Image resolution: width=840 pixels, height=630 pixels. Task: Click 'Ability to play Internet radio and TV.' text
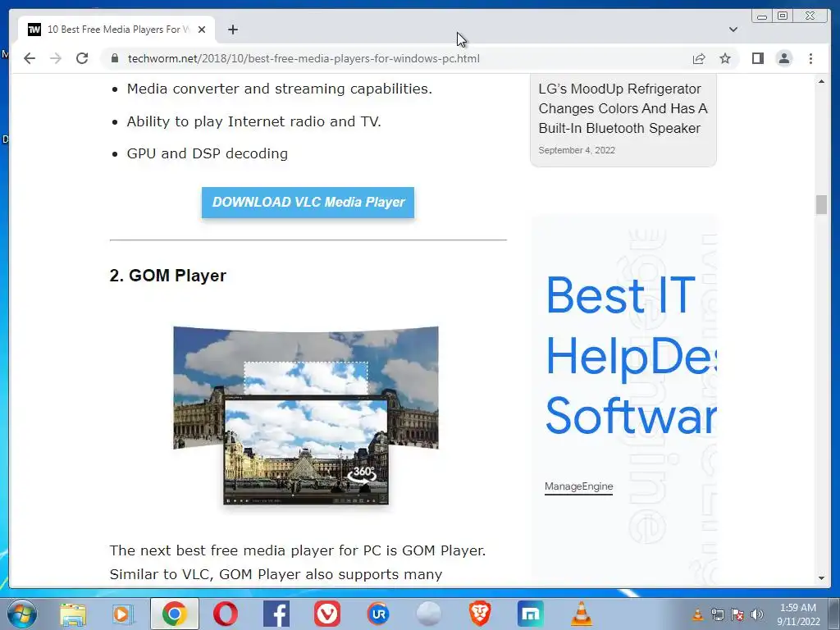tap(254, 121)
